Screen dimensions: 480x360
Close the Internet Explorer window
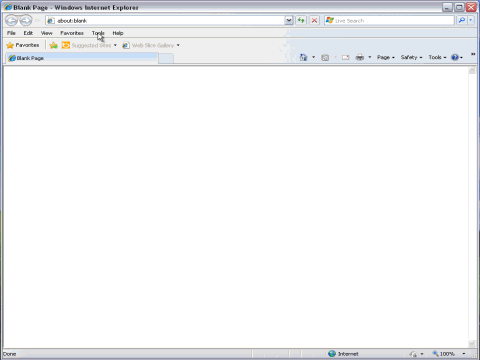click(x=471, y=7)
